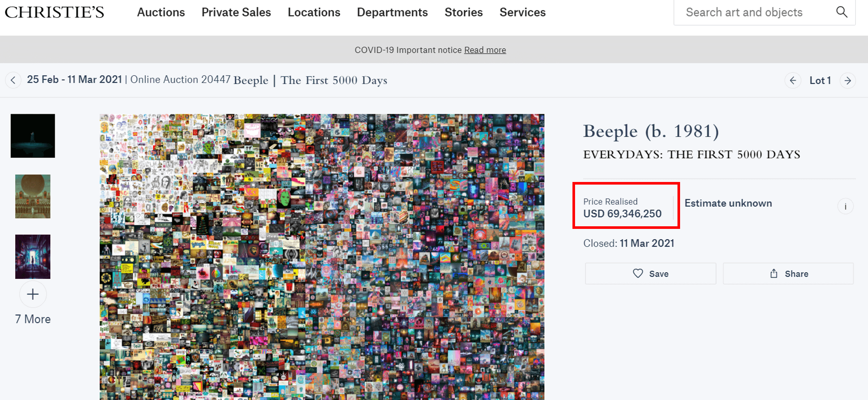Go to the next lot arrow
Viewport: 868px width, 400px height.
coord(848,80)
